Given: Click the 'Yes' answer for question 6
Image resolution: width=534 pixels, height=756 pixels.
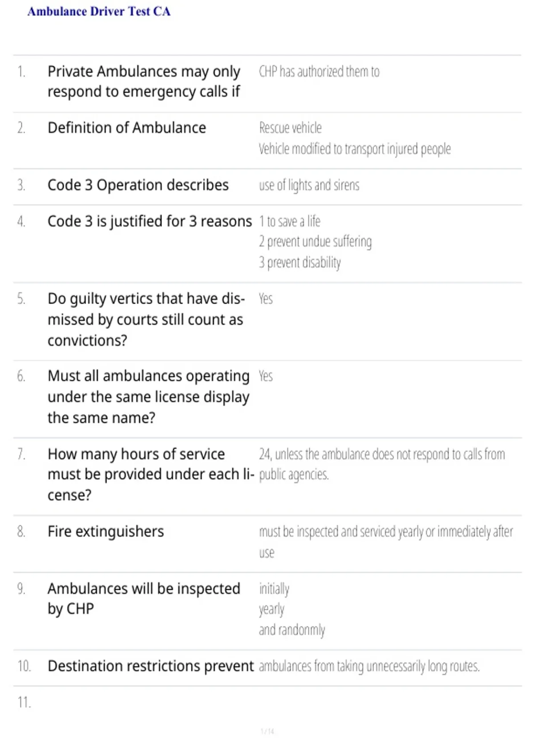Looking at the screenshot, I should (266, 376).
